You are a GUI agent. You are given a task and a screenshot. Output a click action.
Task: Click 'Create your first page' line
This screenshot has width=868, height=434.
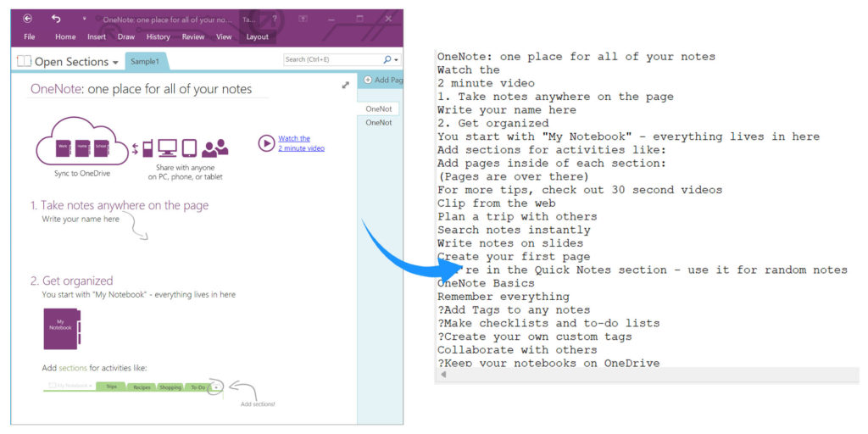(514, 256)
